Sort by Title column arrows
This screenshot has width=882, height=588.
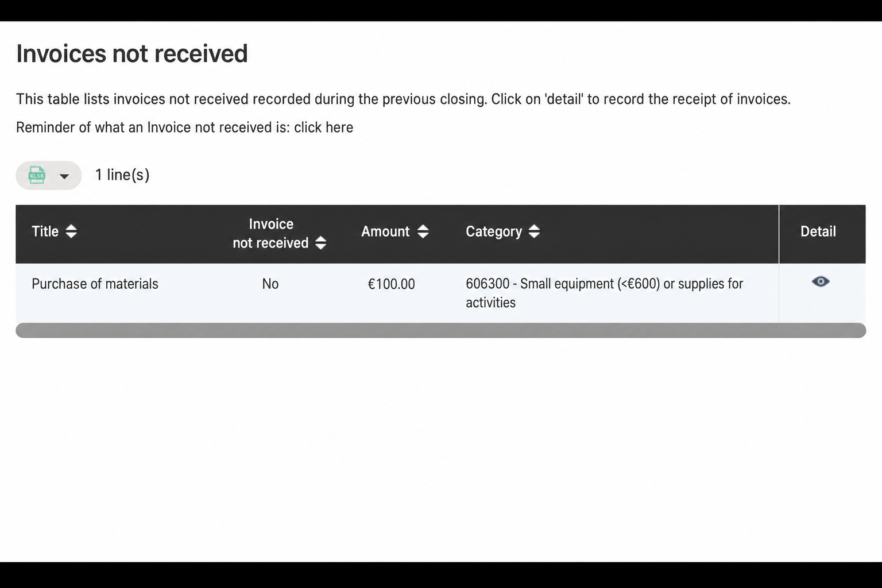click(x=71, y=231)
